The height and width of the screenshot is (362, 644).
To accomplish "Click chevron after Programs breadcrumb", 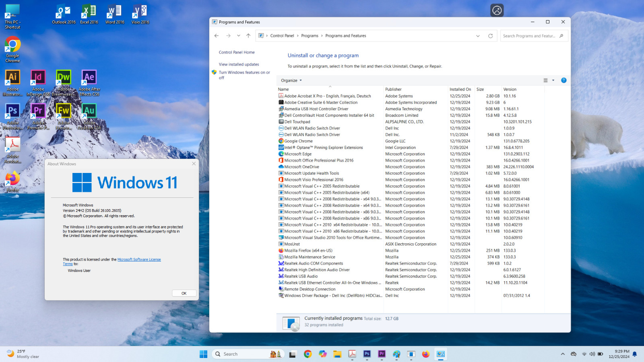I will click(x=322, y=36).
